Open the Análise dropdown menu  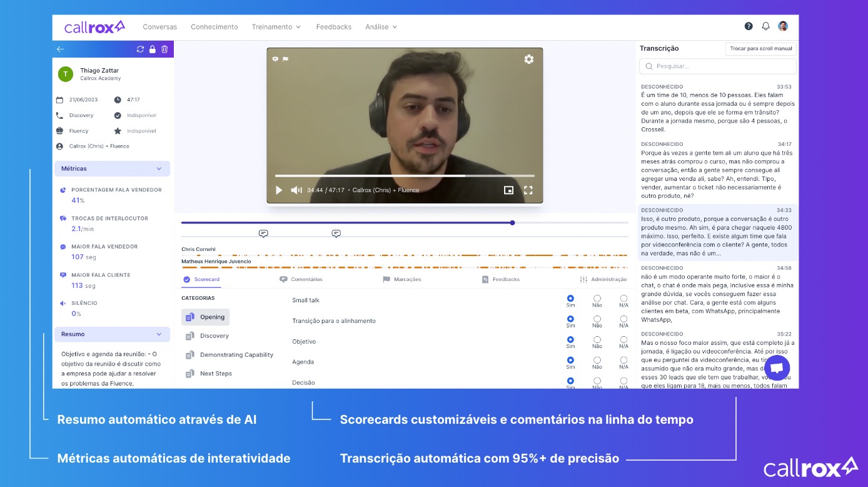(x=381, y=27)
